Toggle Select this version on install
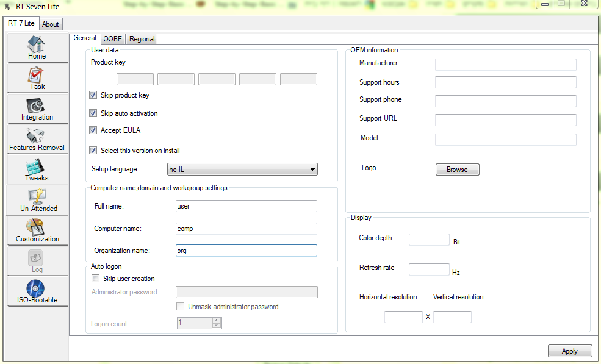 [93, 150]
